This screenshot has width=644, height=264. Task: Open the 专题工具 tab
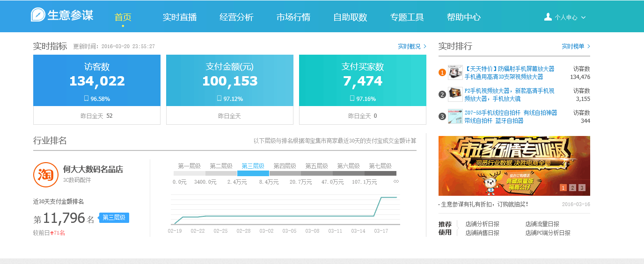tap(407, 17)
